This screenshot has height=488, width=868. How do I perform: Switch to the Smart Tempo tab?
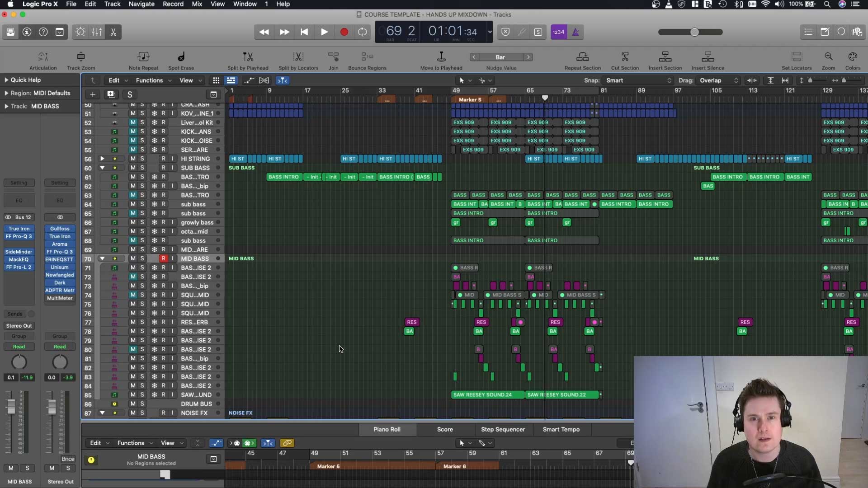pyautogui.click(x=561, y=429)
